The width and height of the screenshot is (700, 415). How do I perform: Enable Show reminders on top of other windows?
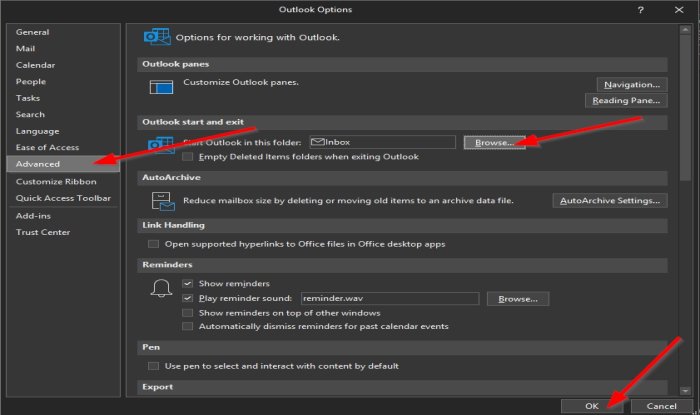point(188,313)
